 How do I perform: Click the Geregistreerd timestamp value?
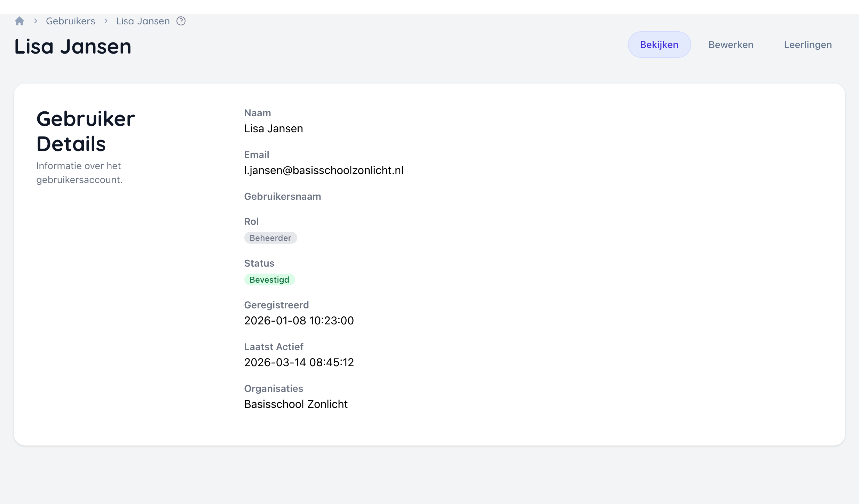pyautogui.click(x=299, y=320)
